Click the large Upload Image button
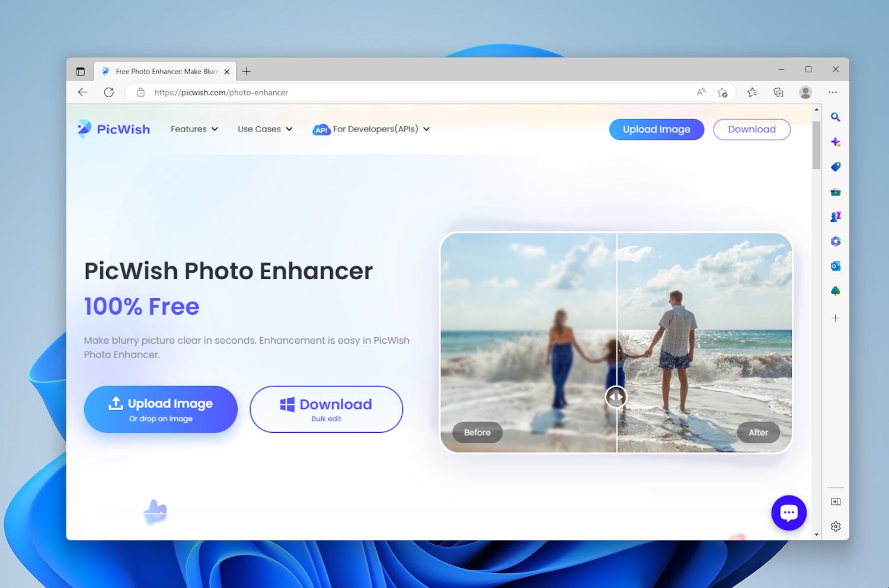Viewport: 889px width, 588px height. tap(161, 410)
